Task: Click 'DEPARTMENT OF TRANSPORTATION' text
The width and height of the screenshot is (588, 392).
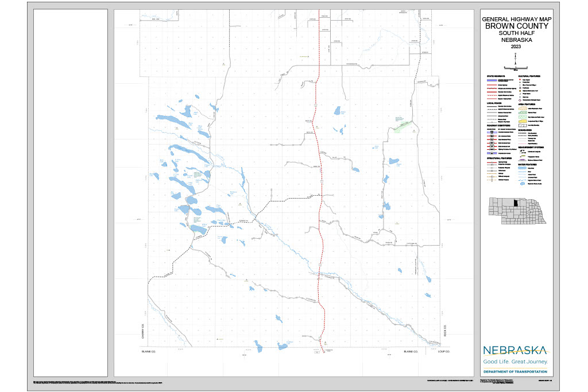Action: 515,372
